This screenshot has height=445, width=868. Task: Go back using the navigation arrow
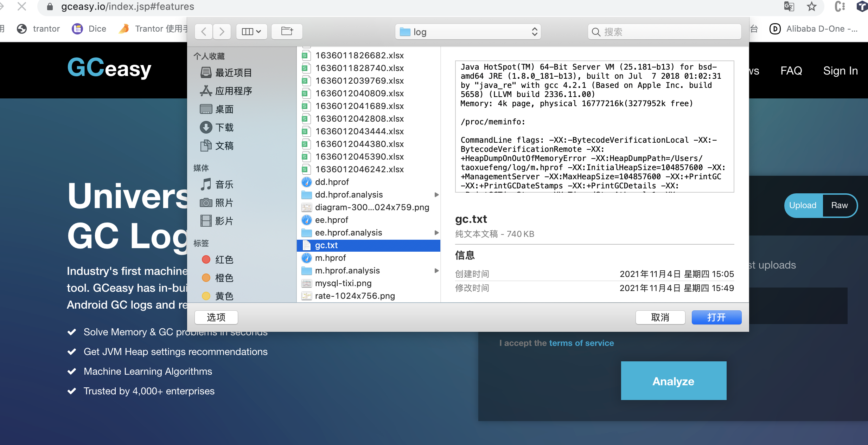[204, 31]
